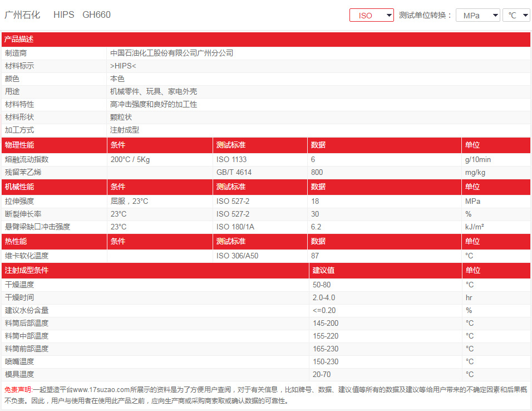The image size is (532, 411).
Task: Select the 产品描述 section header
Action: [x=19, y=39]
